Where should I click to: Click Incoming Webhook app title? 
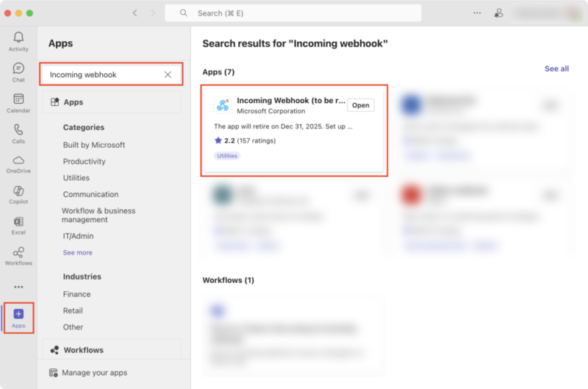(x=291, y=101)
